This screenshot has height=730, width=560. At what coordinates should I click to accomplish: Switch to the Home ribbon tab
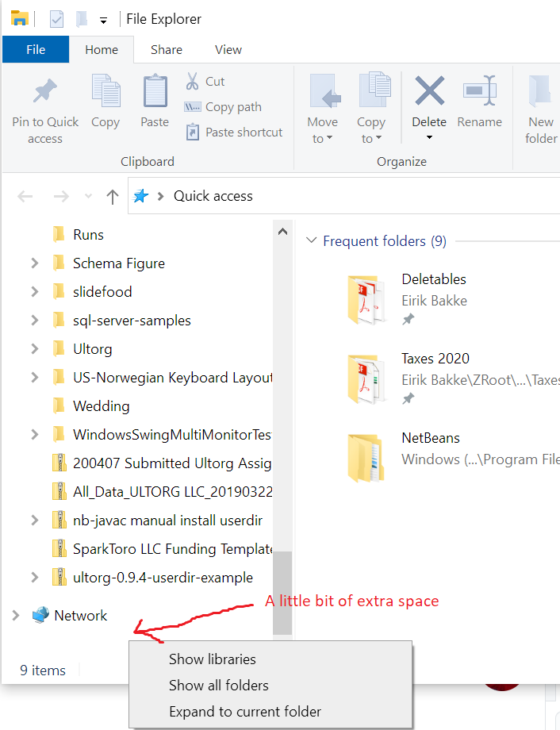click(x=102, y=49)
